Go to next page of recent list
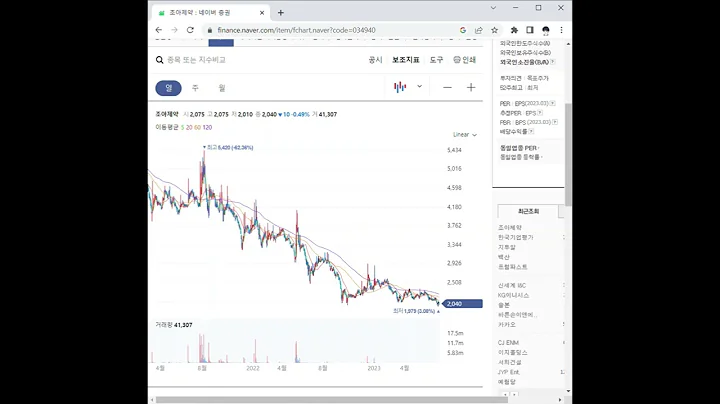Image resolution: width=720 pixels, height=404 pixels. [514, 394]
